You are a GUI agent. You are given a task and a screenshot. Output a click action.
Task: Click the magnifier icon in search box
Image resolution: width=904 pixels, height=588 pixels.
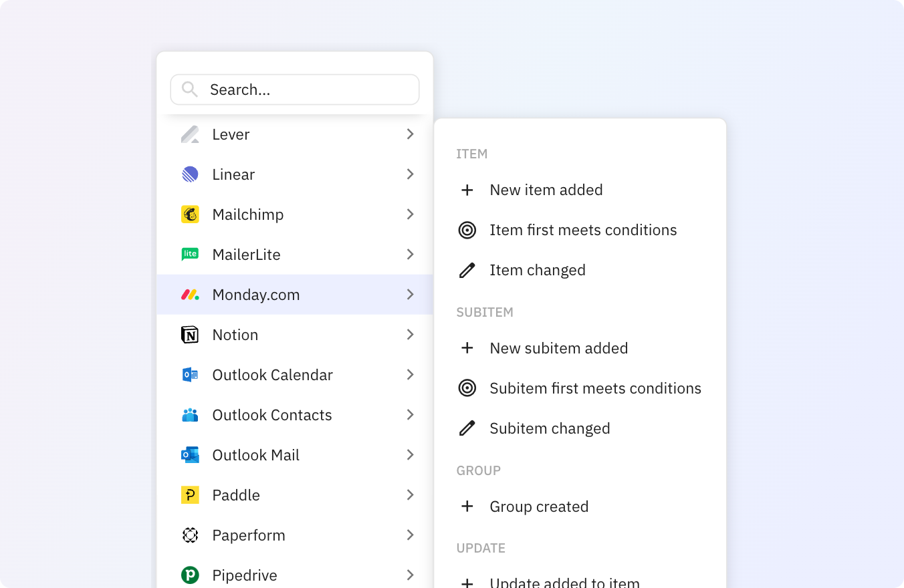(190, 90)
